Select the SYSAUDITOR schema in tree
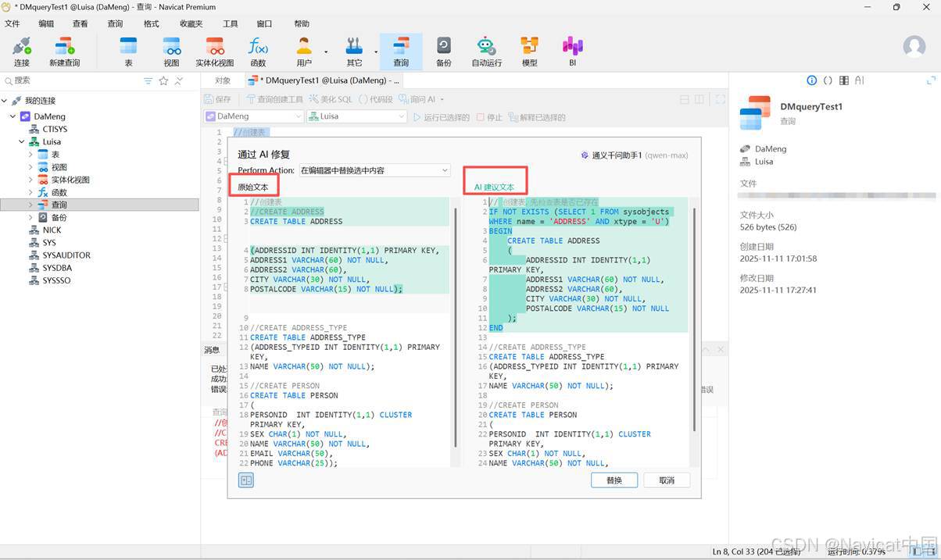Viewport: 941px width, 560px height. click(66, 255)
